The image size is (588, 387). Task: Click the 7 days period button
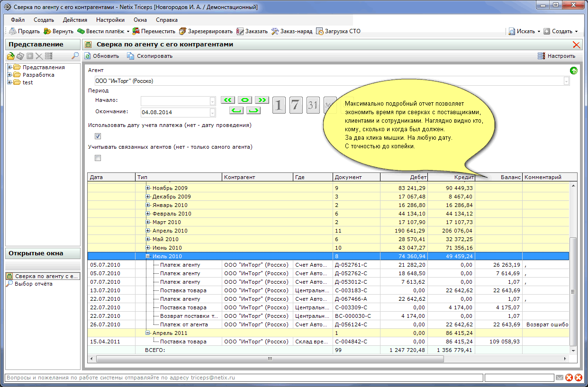point(296,105)
